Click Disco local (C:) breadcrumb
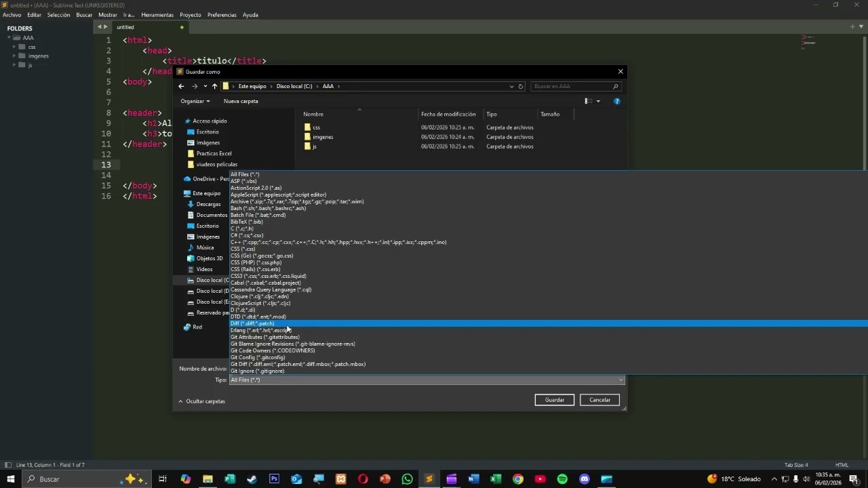 [x=294, y=86]
